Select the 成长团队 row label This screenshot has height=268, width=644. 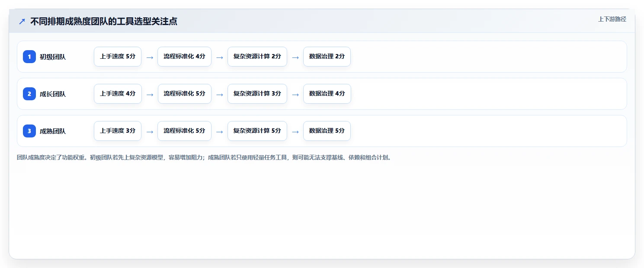coord(53,94)
